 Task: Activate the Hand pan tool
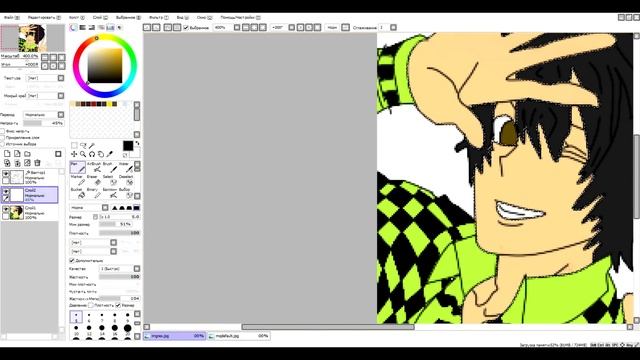(101, 154)
